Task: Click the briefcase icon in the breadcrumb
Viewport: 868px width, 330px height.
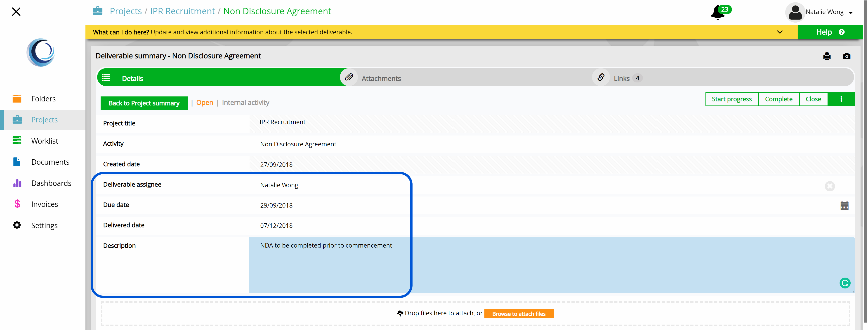Action: (x=98, y=11)
